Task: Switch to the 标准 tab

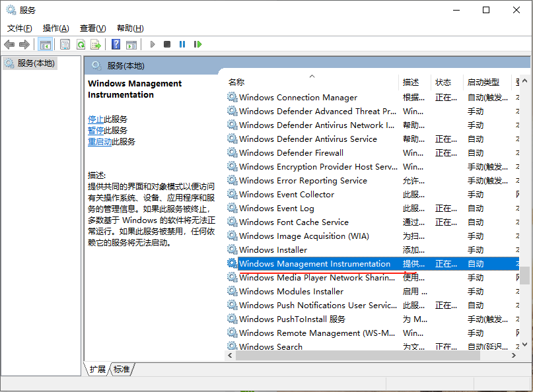Action: (122, 369)
